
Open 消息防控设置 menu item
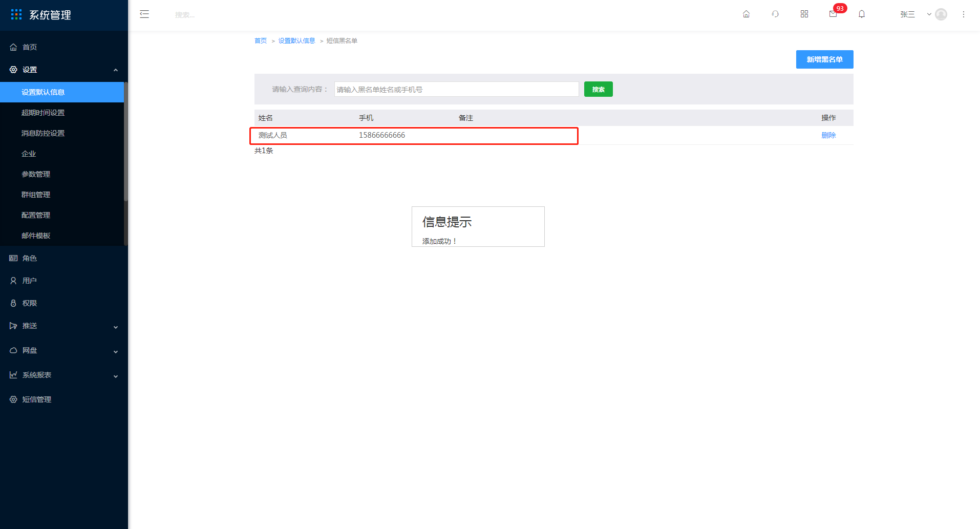point(62,133)
